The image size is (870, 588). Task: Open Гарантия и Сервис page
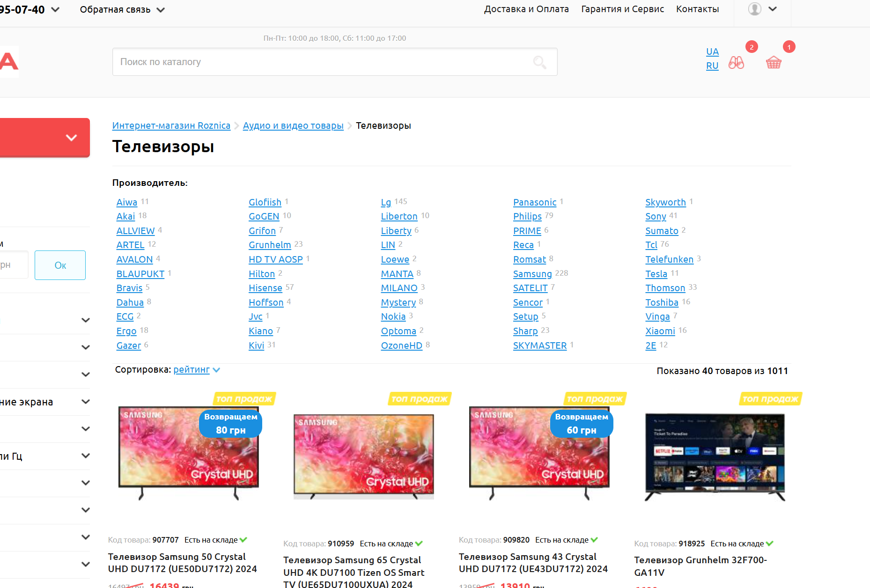pos(622,9)
